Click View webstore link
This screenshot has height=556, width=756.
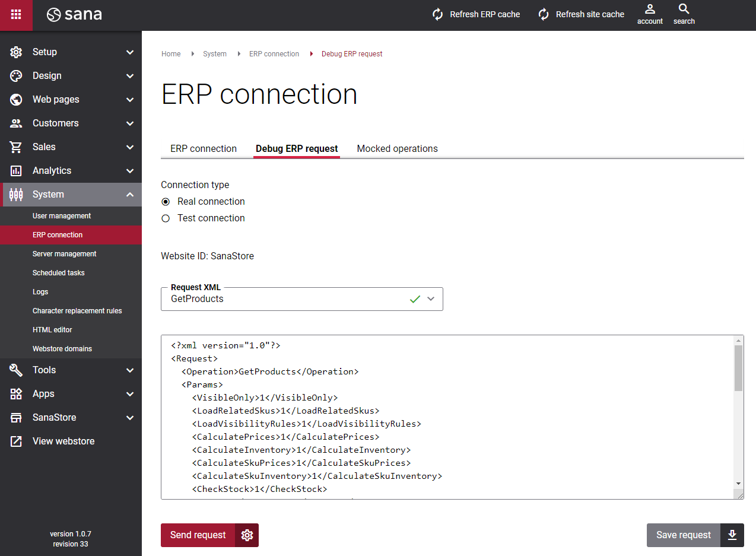pyautogui.click(x=63, y=441)
